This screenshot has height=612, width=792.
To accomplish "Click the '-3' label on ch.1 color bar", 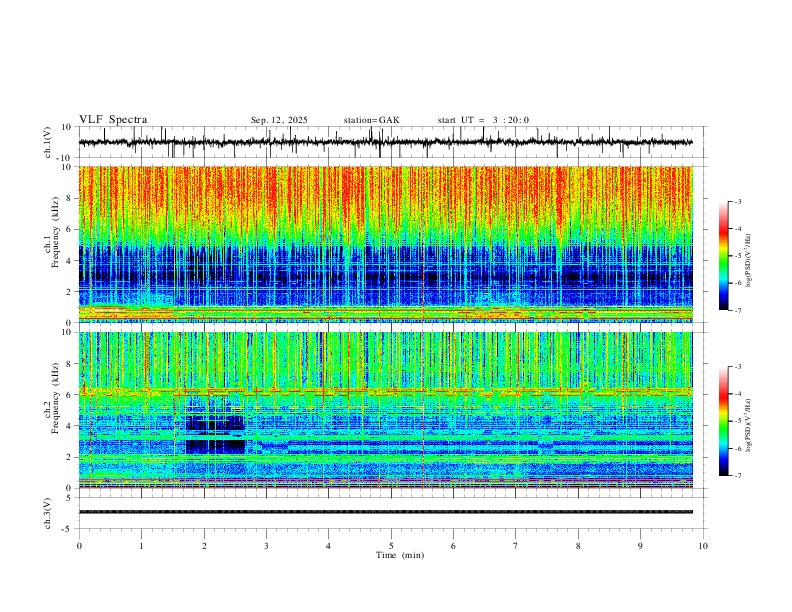I will pyautogui.click(x=737, y=201).
